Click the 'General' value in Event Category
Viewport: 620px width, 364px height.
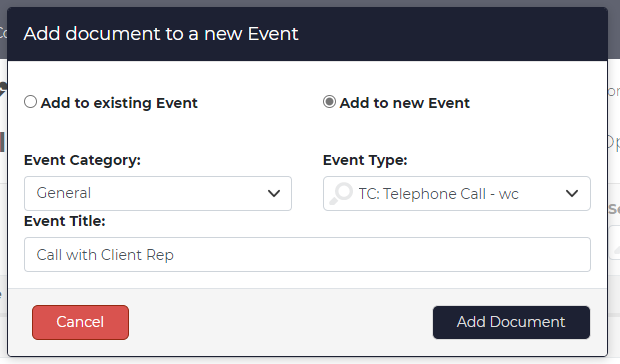pyautogui.click(x=64, y=193)
